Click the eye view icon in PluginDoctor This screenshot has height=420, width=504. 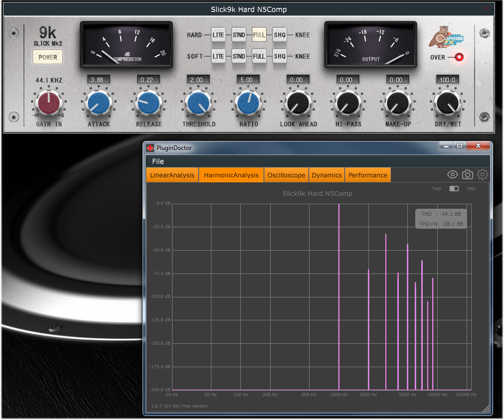coord(453,174)
